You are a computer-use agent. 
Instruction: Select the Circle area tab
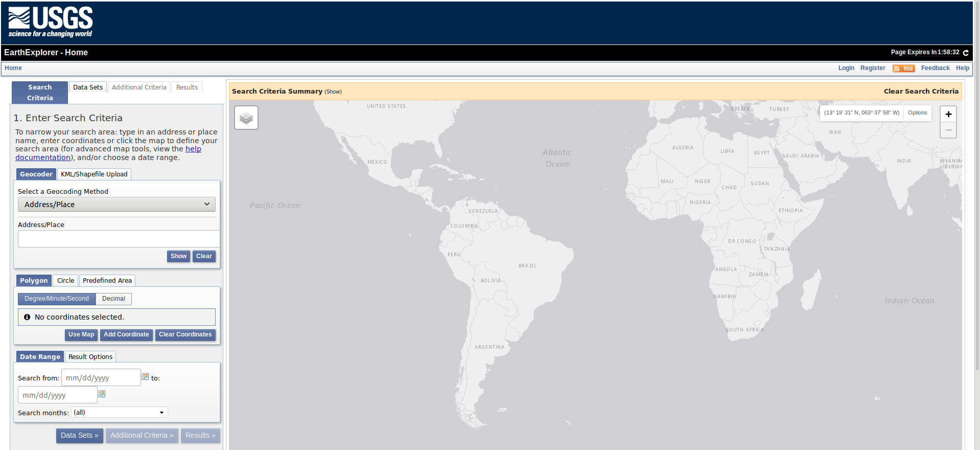[65, 281]
